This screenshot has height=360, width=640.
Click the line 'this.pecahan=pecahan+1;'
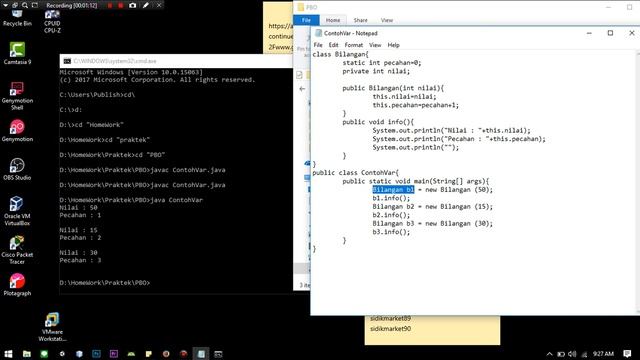(x=416, y=105)
